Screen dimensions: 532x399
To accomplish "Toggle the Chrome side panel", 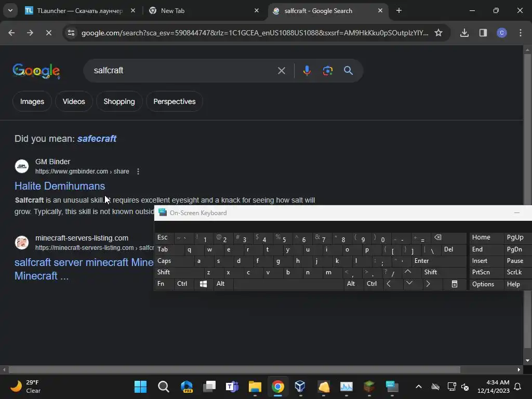I will point(483,33).
